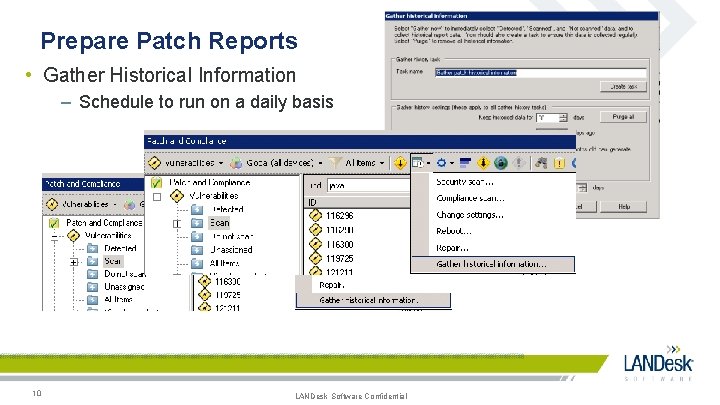Image resolution: width=720 pixels, height=405 pixels.
Task: Click the binoculars toolbar icon
Action: [541, 163]
